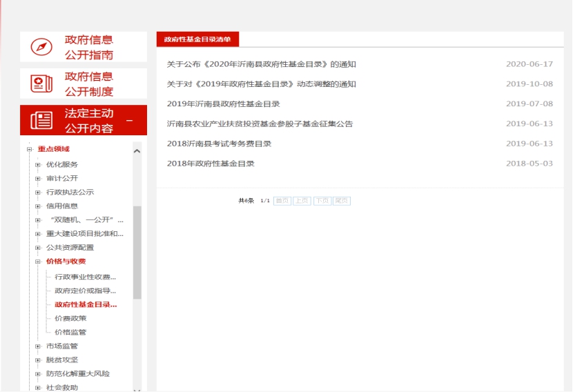Click the 上页 pagination button
The height and width of the screenshot is (392, 573).
tap(302, 201)
